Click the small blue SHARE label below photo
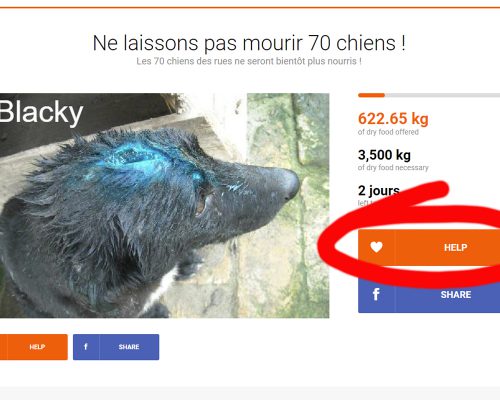 129,347
